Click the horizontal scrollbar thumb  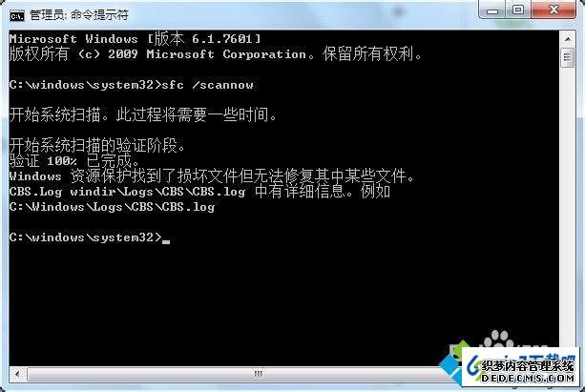258,374
